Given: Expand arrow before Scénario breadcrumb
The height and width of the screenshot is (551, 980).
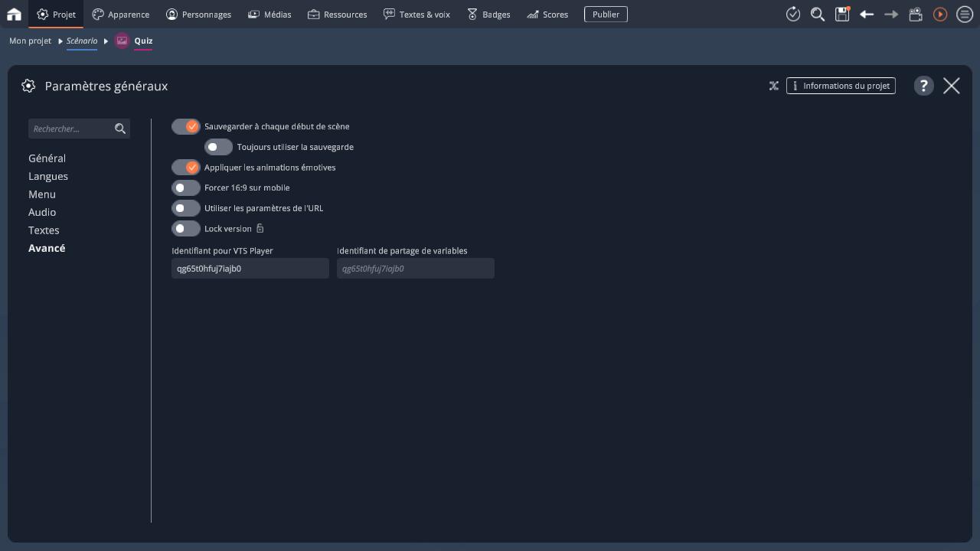Looking at the screenshot, I should coord(60,41).
